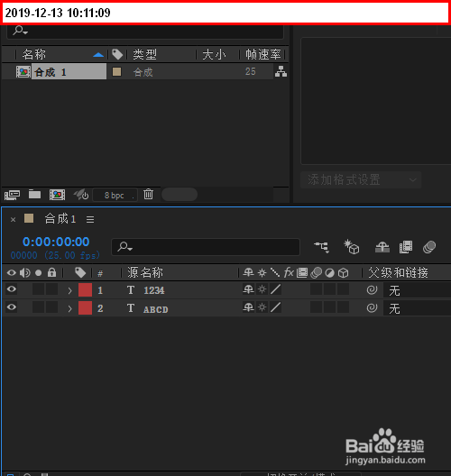This screenshot has height=476, width=451.
Task: Enable motion blur on layer 1234
Action: 317,289
